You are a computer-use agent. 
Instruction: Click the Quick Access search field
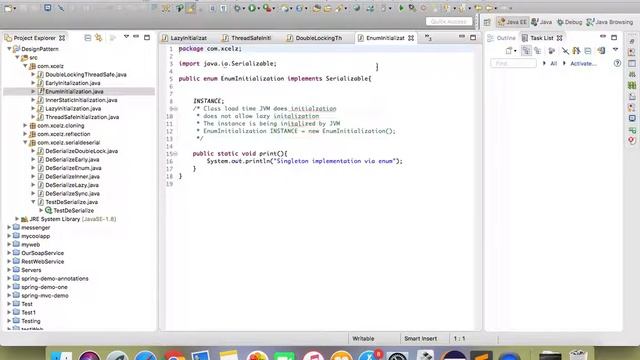coord(449,22)
